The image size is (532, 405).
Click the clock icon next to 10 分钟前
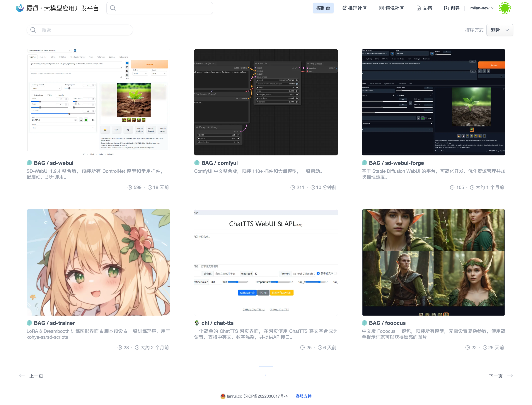pos(313,188)
